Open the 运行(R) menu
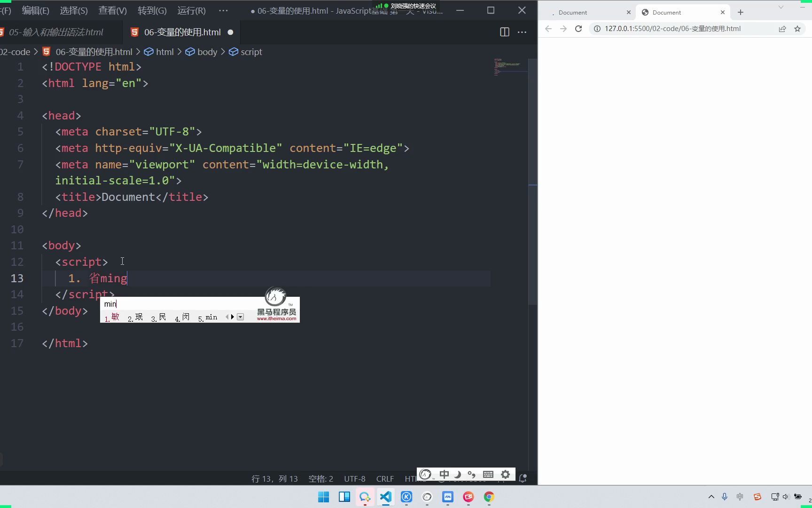This screenshot has height=508, width=812. tap(191, 10)
